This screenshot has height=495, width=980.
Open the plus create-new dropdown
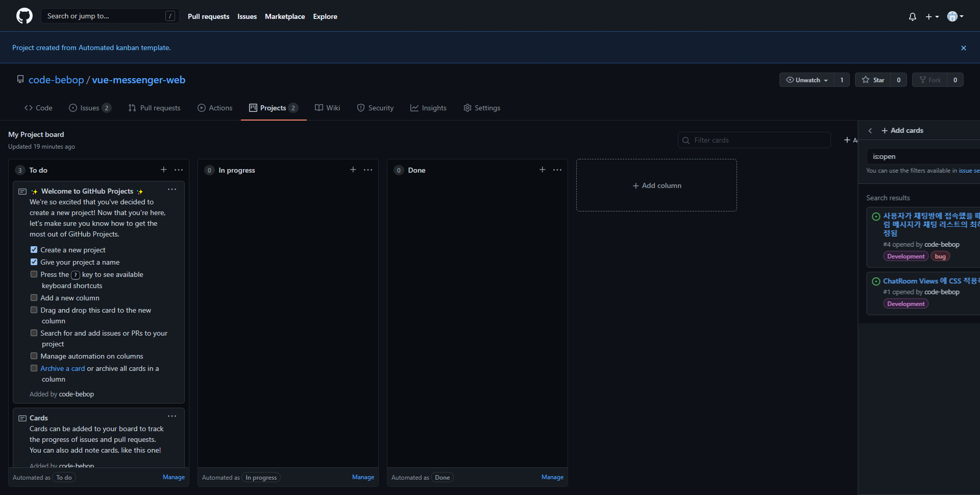[932, 16]
